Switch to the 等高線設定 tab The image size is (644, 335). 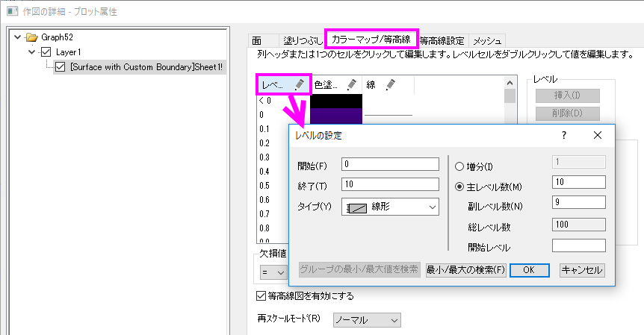pos(442,40)
